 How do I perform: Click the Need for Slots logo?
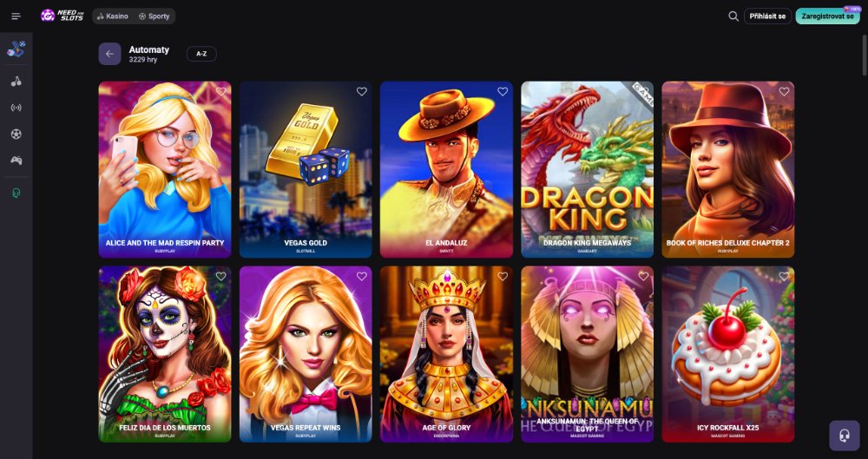click(x=62, y=16)
